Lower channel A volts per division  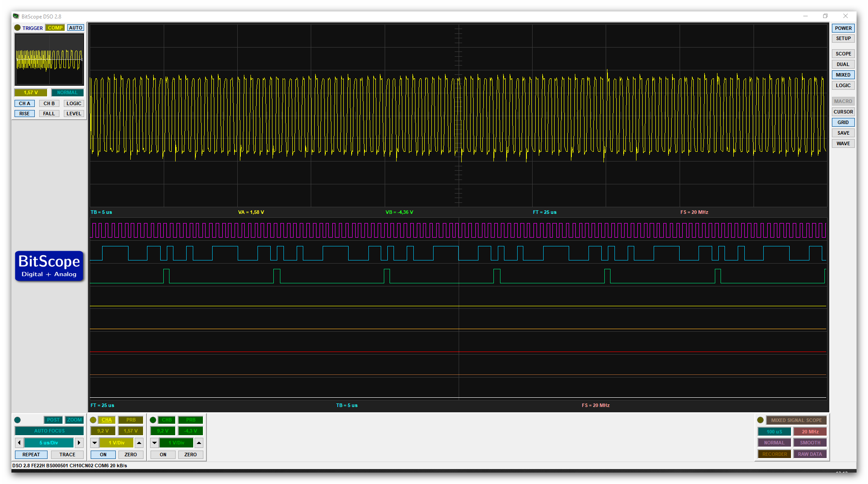95,443
